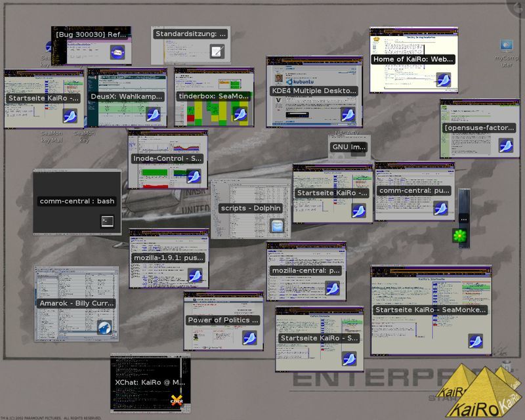Click the SeaMonkey icon on Inode-Control window
525x420 pixels.
[194, 176]
